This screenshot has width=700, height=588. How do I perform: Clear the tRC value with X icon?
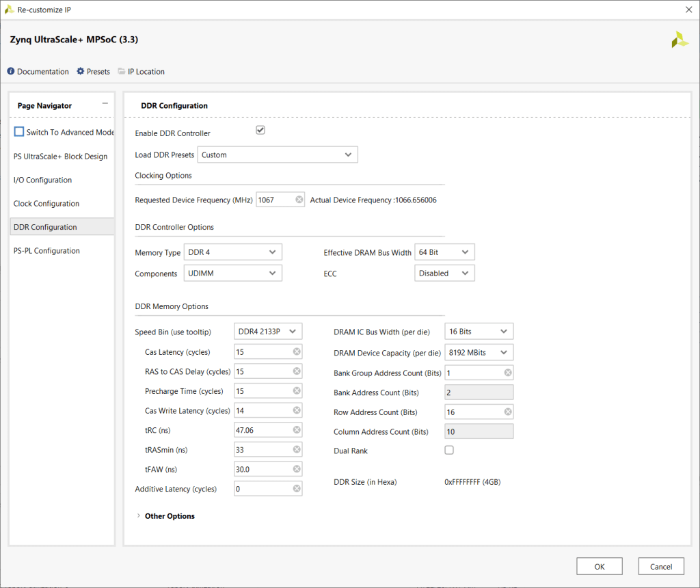point(297,430)
